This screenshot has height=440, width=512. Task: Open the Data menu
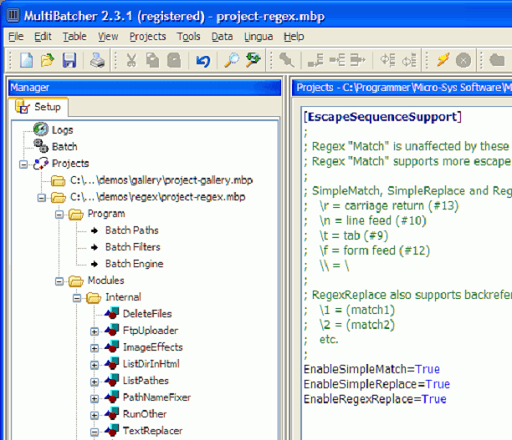(x=222, y=36)
